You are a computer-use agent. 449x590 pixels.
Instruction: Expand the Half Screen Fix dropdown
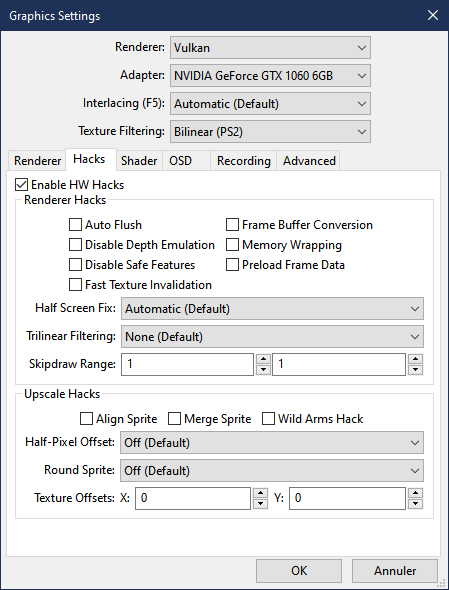[x=272, y=309]
